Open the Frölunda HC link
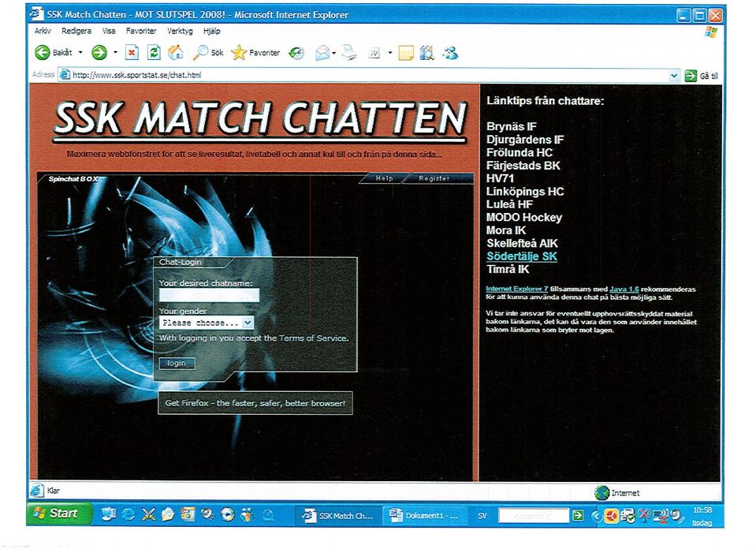The image size is (756, 549). click(520, 152)
